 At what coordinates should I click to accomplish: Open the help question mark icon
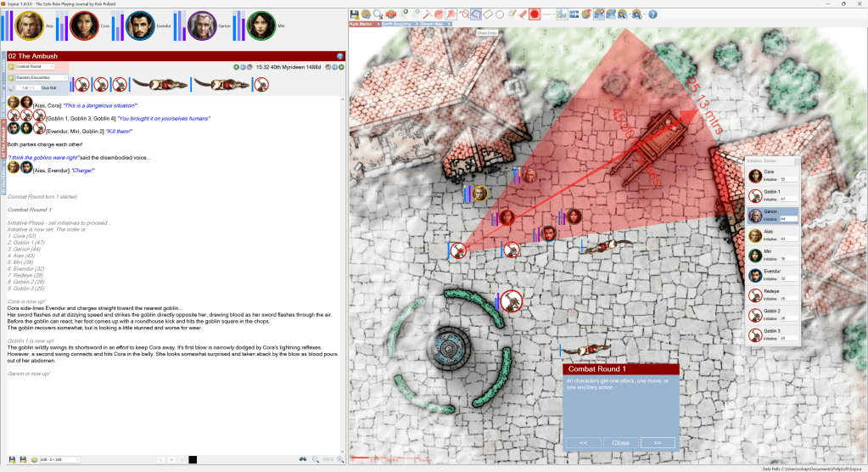652,14
